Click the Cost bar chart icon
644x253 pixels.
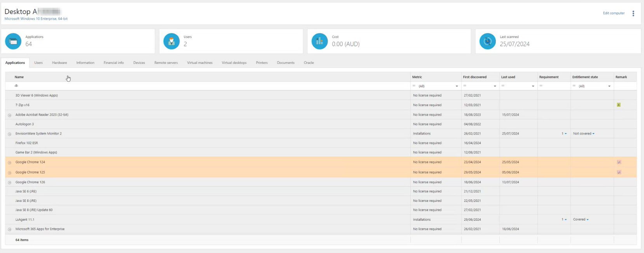pyautogui.click(x=319, y=41)
